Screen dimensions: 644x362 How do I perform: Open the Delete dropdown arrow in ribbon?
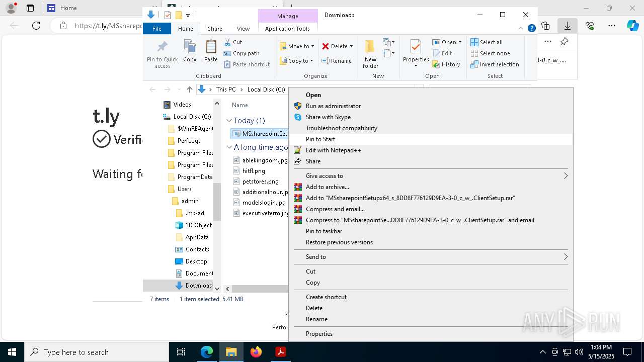[351, 46]
